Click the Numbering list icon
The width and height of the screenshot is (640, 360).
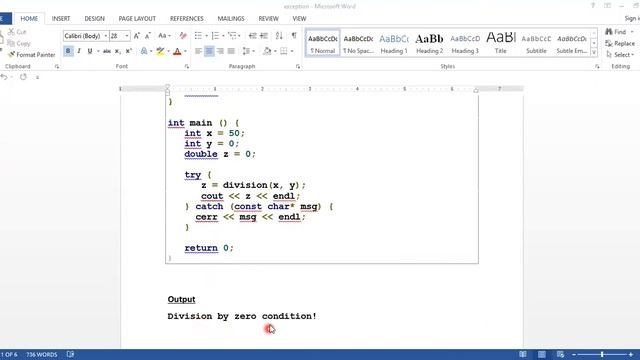pyautogui.click(x=215, y=36)
